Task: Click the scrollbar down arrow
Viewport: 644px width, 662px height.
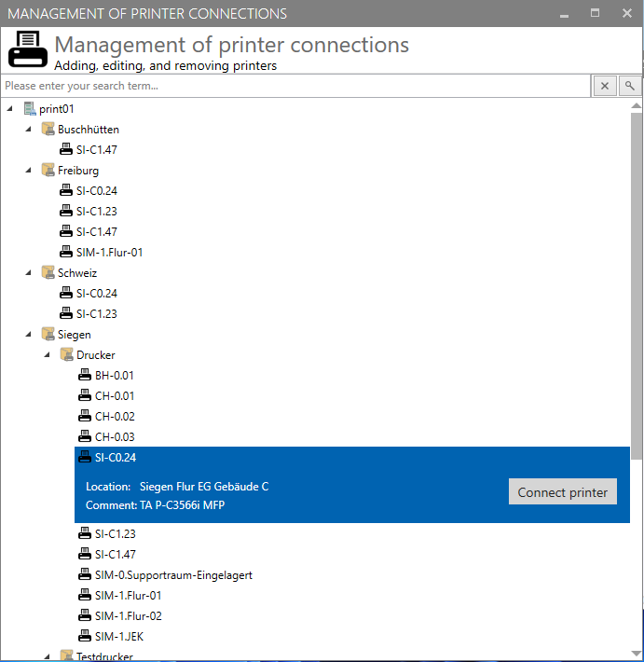Action: 637,654
